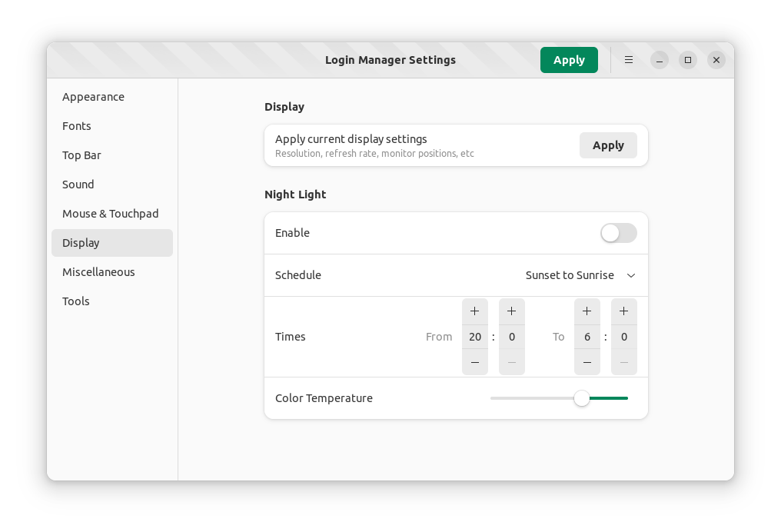The height and width of the screenshot is (532, 781).
Task: Increase the From minutes value
Action: (512, 311)
